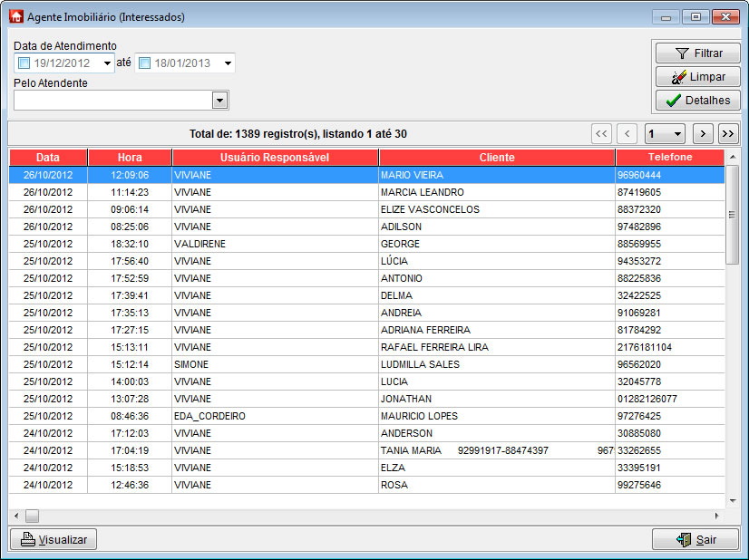Open the start date calendar dropdown
Viewport: 749px width, 560px height.
107,63
